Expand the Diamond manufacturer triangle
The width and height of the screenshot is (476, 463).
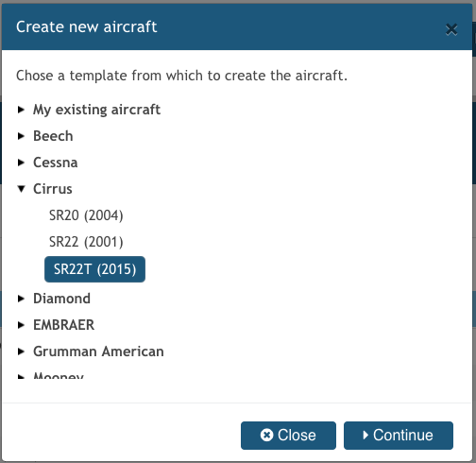(x=21, y=299)
